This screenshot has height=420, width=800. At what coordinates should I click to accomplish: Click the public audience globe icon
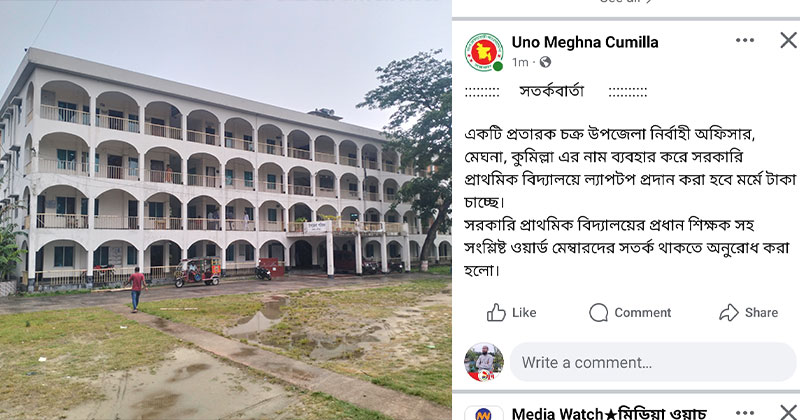(545, 62)
